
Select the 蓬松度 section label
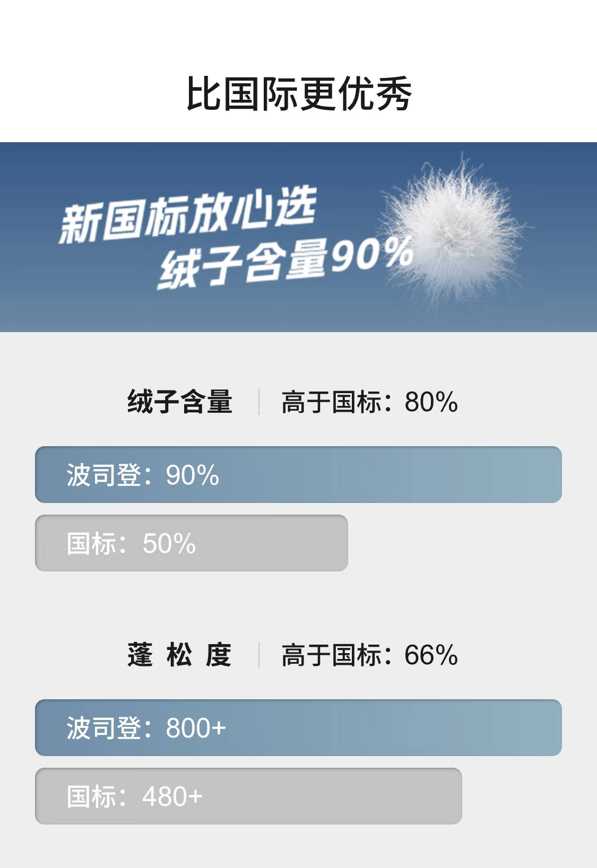click(179, 655)
